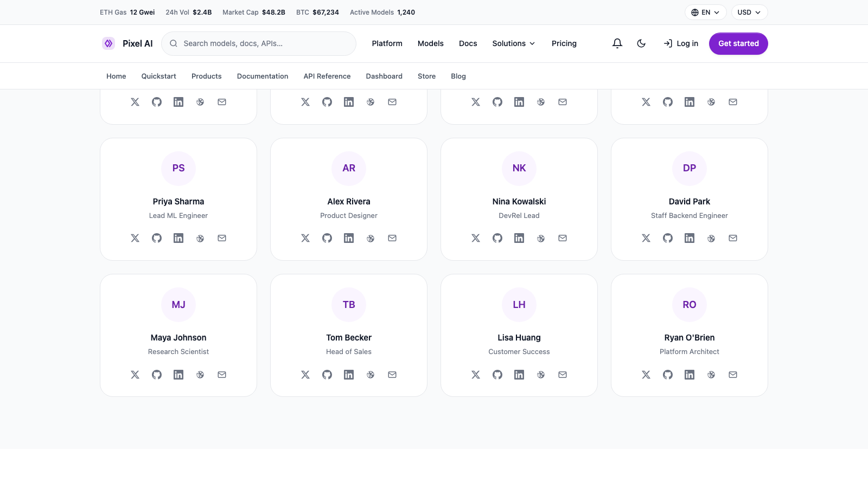Open Nina Kowalski's X icon
The height and width of the screenshot is (488, 868).
476,238
